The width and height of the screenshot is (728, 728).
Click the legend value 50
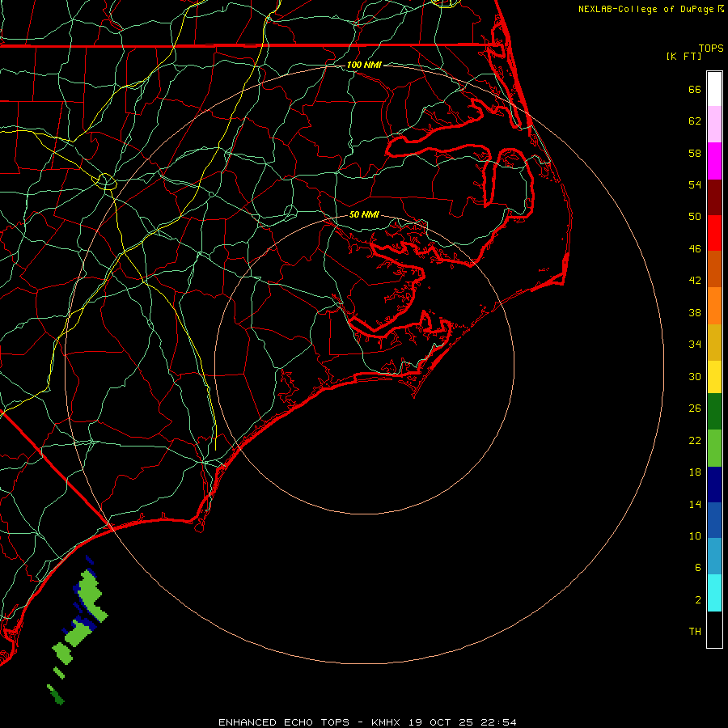[x=695, y=217]
